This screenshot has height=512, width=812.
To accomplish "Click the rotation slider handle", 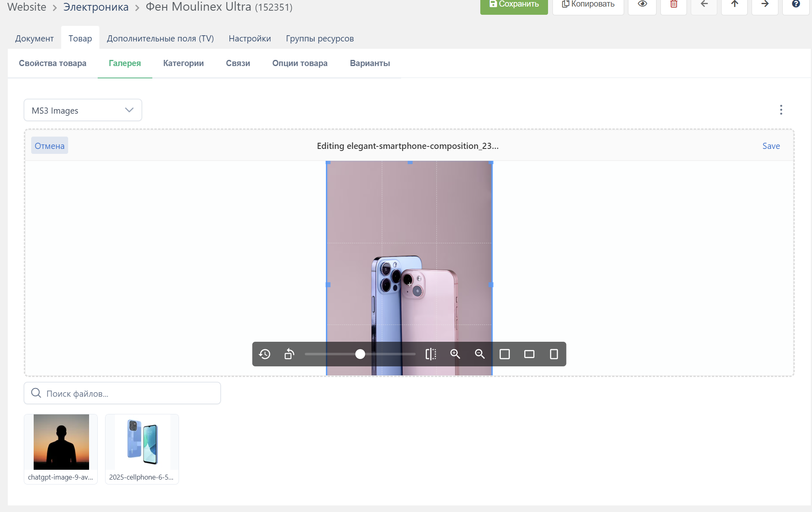I will (x=360, y=354).
